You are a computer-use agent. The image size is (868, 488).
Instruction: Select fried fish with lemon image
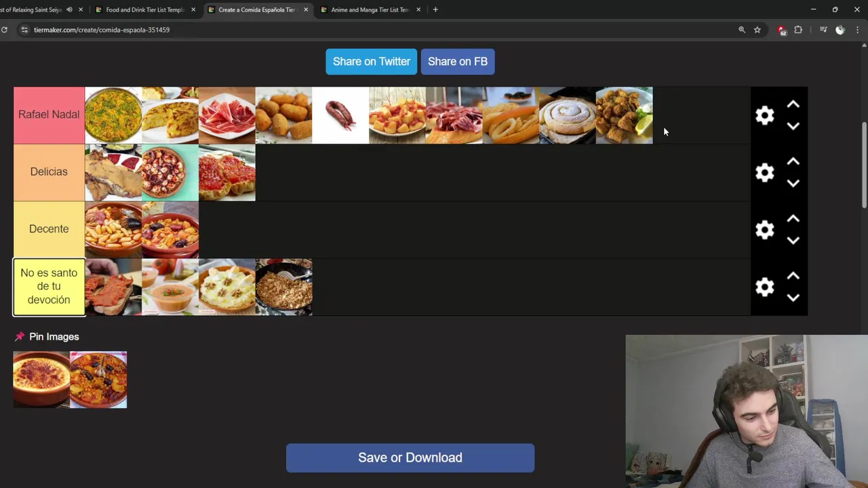tap(625, 115)
